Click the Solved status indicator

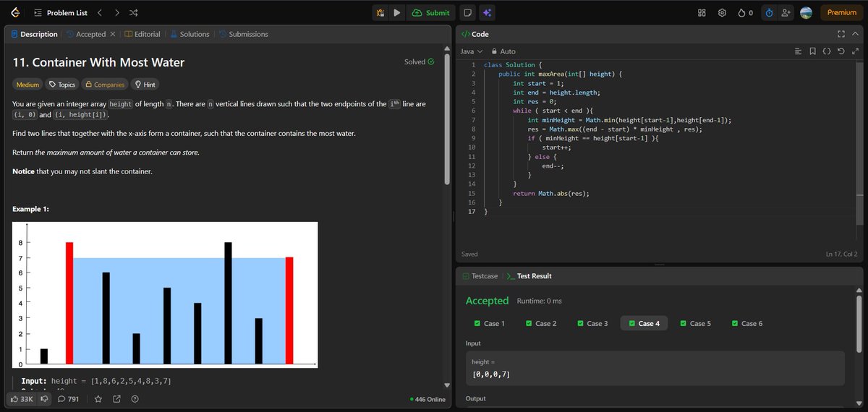420,62
